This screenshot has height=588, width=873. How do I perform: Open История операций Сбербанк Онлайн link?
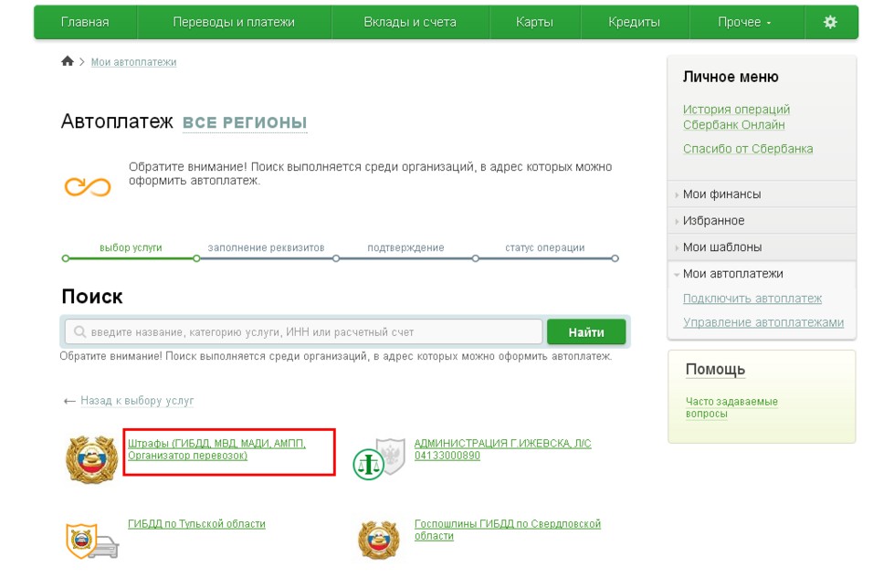pos(737,117)
